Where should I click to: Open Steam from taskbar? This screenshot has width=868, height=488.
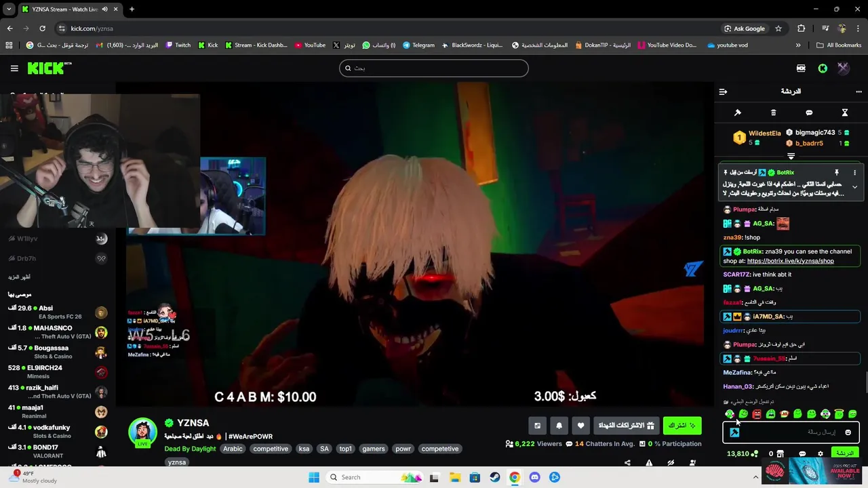[495, 477]
